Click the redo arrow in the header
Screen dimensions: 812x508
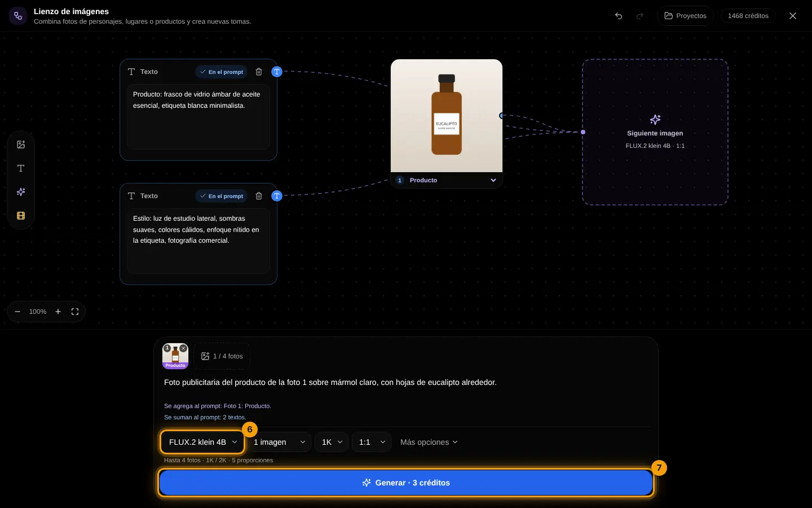point(640,16)
